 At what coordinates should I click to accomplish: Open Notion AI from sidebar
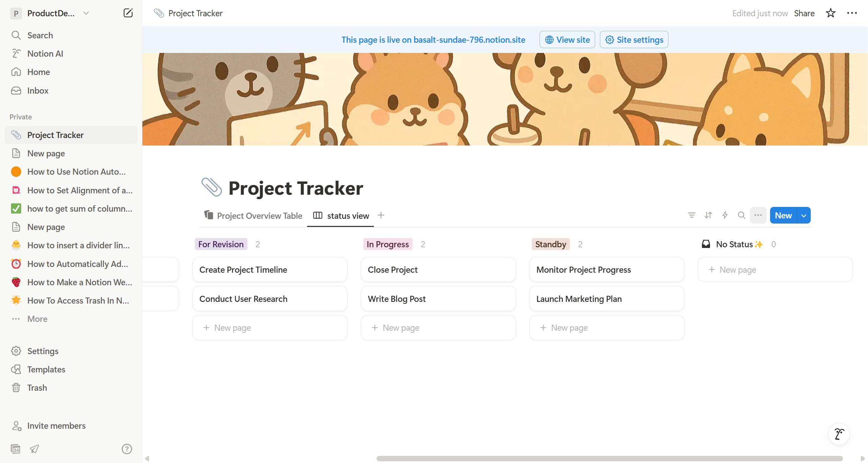pyautogui.click(x=71, y=54)
